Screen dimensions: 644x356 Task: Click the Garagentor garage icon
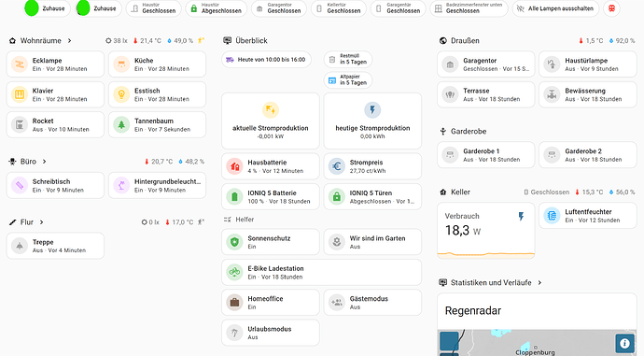click(x=450, y=64)
